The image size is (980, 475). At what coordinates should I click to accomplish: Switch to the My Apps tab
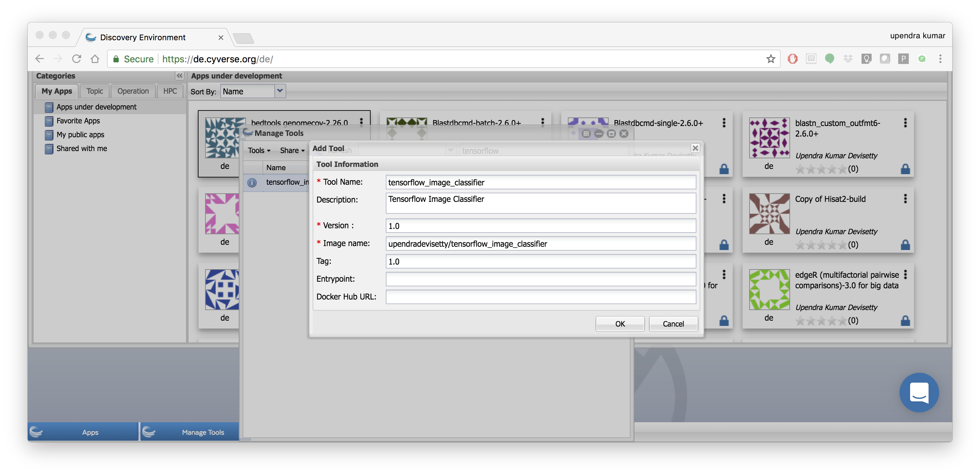point(56,90)
